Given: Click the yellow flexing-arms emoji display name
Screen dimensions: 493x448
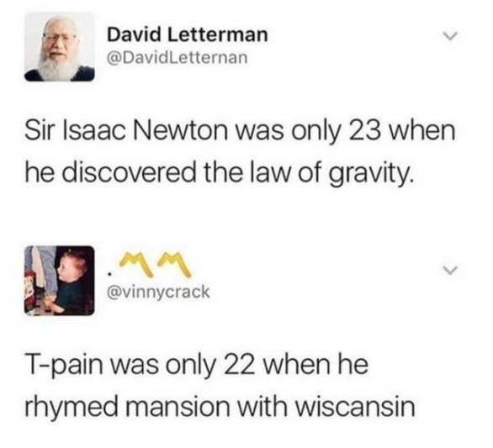Looking at the screenshot, I should coord(149,265).
